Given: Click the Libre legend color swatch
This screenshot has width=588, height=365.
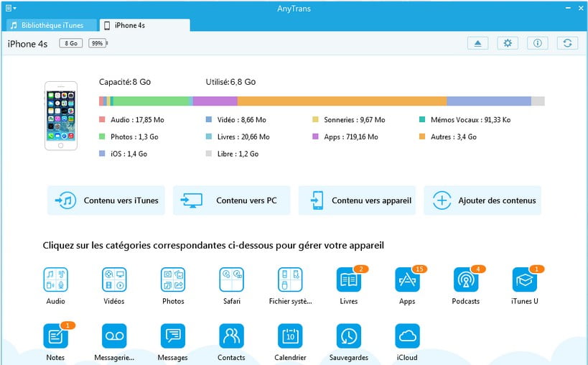Looking at the screenshot, I should [x=209, y=154].
